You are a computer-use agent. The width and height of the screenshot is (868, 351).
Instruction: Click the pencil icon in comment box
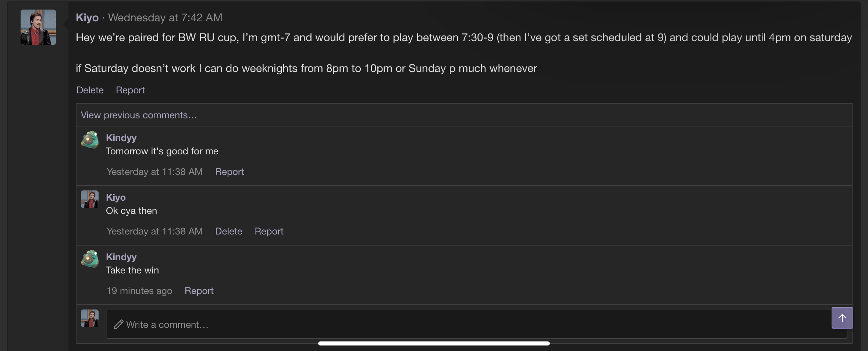click(x=118, y=325)
